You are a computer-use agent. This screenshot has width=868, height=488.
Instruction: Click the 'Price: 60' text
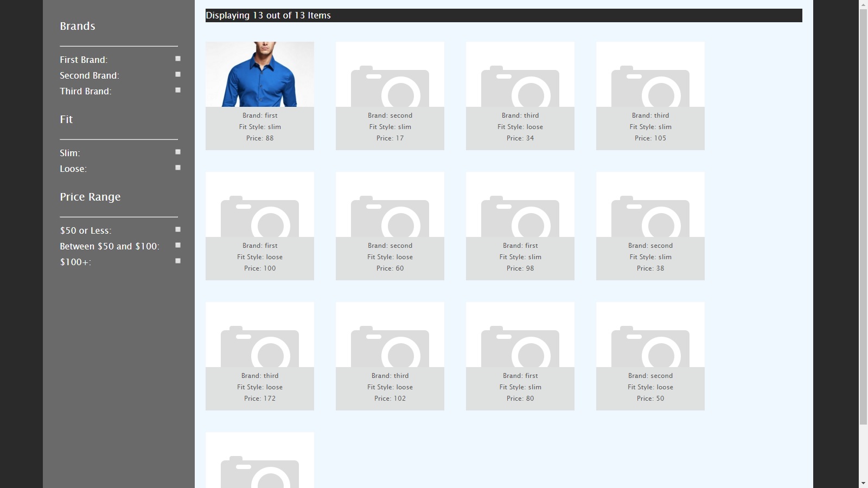(390, 268)
